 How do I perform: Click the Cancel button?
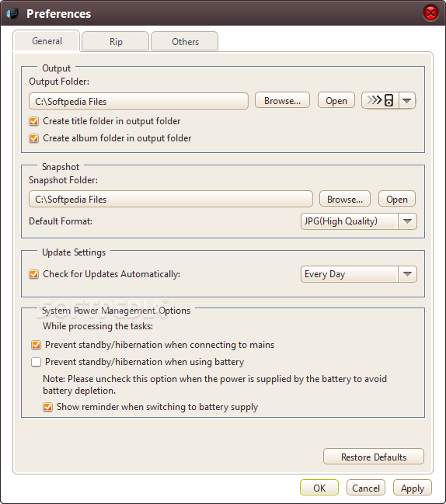366,488
